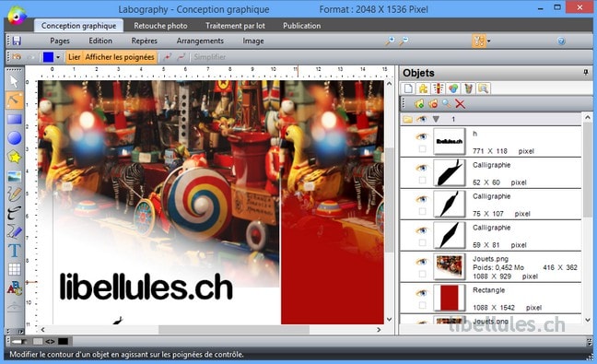Viewport: 597px width, 364px height.
Task: Open the blue help icon
Action: pos(561,41)
